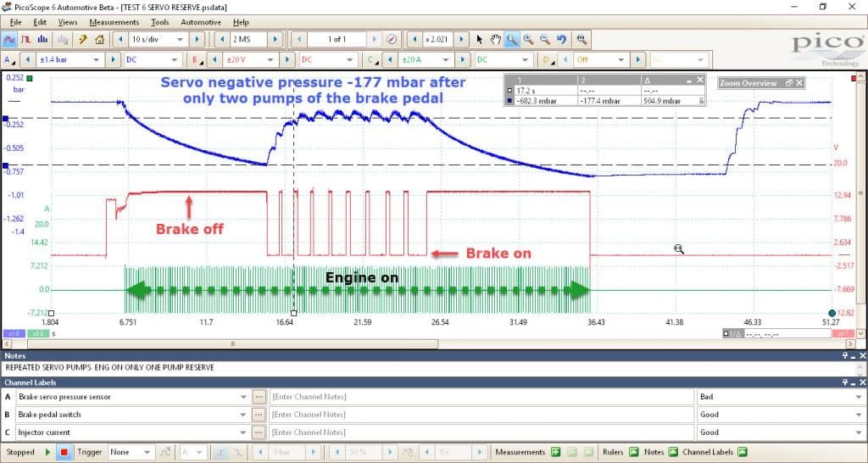This screenshot has width=868, height=463.
Task: Select the arrow pointer tool
Action: point(480,39)
